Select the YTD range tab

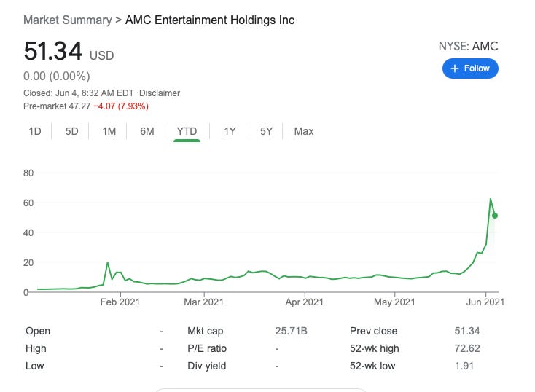[187, 131]
